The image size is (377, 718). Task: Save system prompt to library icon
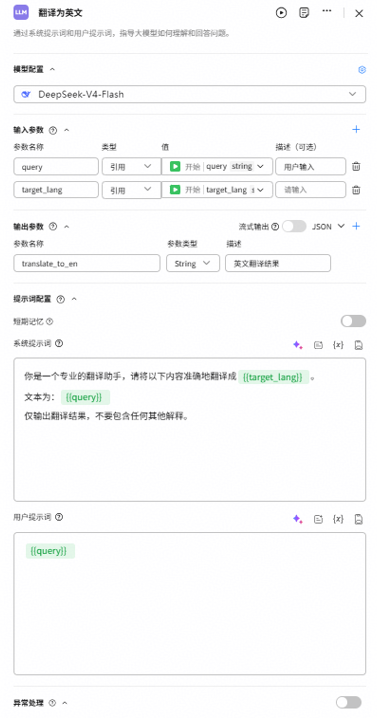coord(359,345)
